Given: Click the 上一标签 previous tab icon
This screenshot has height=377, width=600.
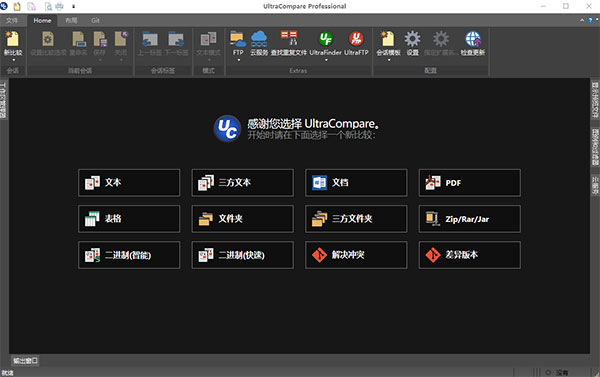Looking at the screenshot, I should [x=150, y=39].
